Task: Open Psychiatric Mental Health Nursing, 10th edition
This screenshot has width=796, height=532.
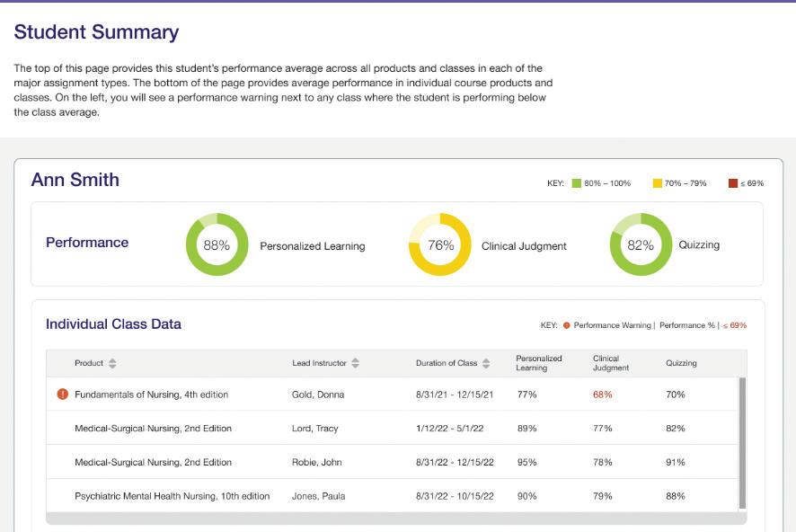Action: (x=172, y=496)
